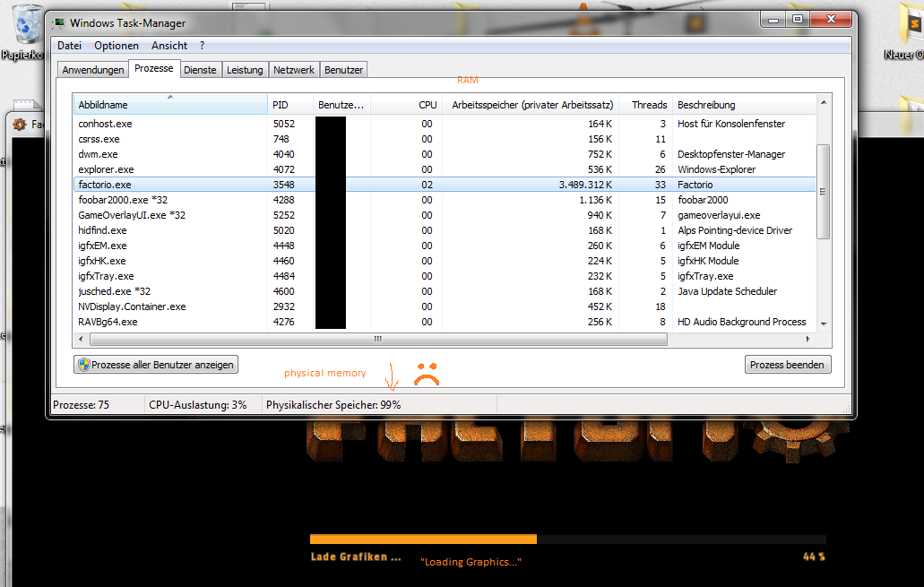Select the hidfind.exe process
Viewport: 924px width, 587px height.
[x=445, y=230]
